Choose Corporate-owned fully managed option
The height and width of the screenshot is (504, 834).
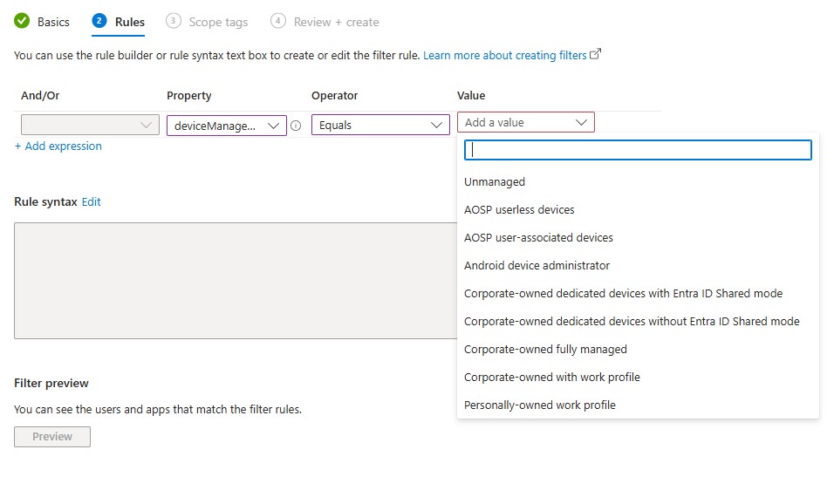545,350
